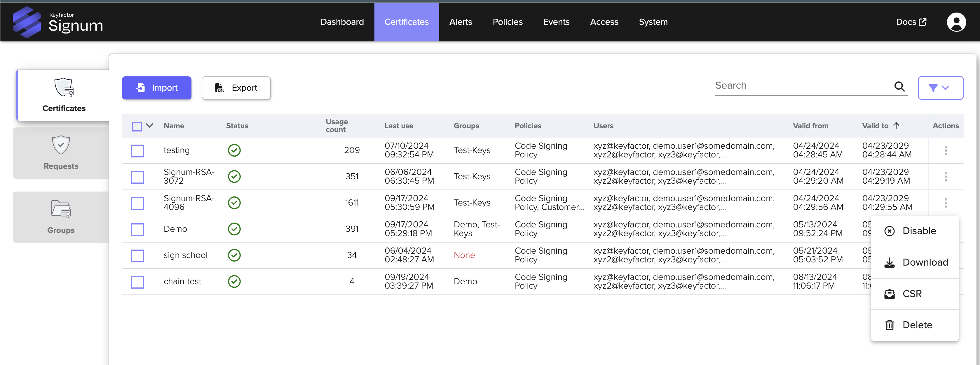The width and height of the screenshot is (980, 365).
Task: Open Docs in a new window
Action: point(911,22)
